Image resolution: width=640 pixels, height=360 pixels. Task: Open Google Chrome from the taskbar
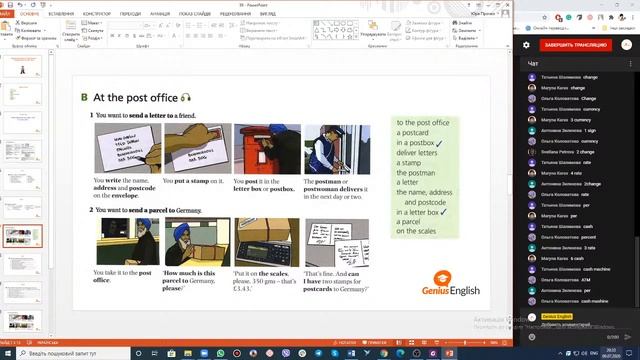pyautogui.click(x=384, y=353)
